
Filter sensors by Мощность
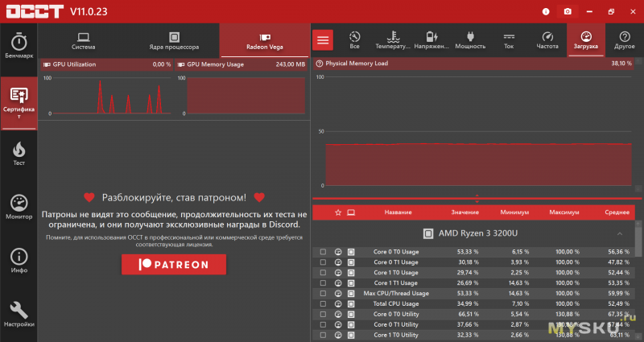(470, 39)
